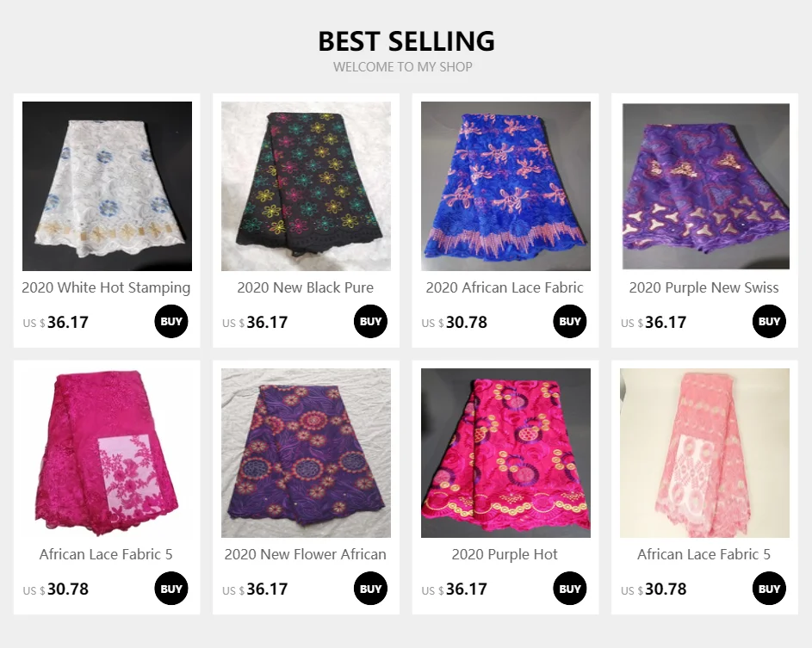Open blue lace fabric product image
Viewport: 812px width, 648px height.
click(x=505, y=187)
